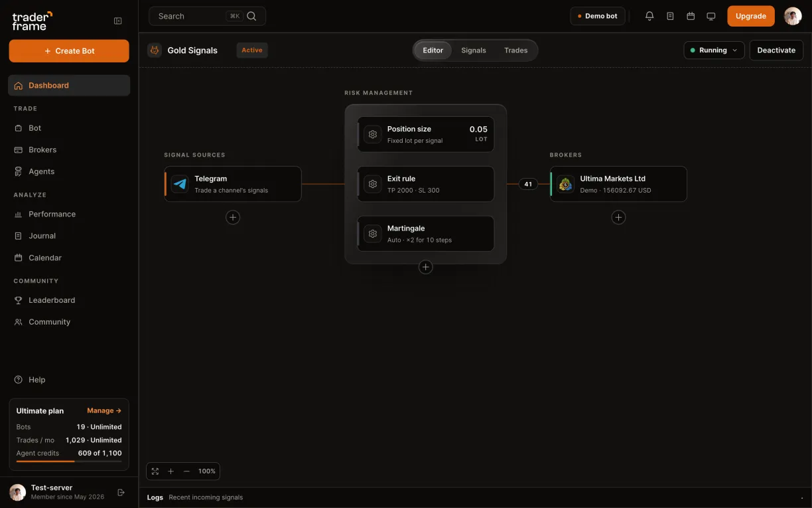The width and height of the screenshot is (812, 508).
Task: Open Brokers page
Action: click(x=69, y=149)
